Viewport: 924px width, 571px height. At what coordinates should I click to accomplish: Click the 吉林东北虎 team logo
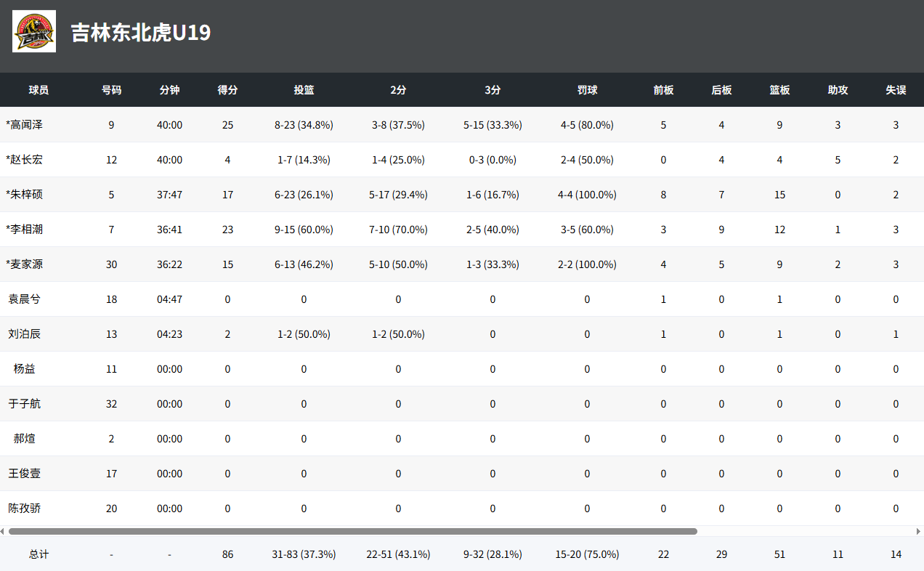pyautogui.click(x=34, y=31)
